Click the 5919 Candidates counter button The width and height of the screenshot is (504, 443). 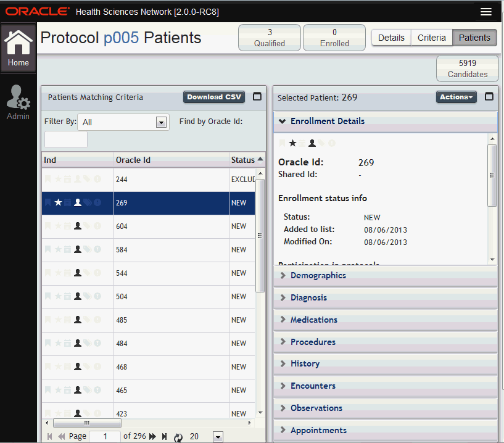tap(468, 68)
